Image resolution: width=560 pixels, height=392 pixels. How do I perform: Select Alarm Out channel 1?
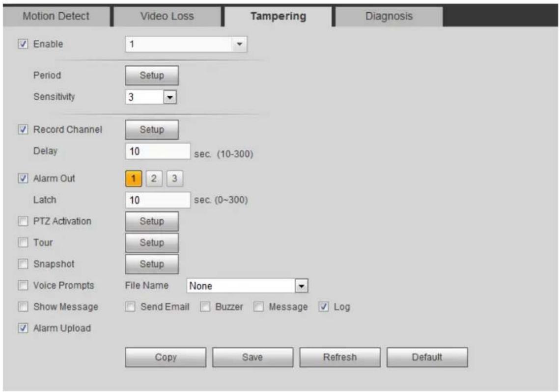coord(134,179)
